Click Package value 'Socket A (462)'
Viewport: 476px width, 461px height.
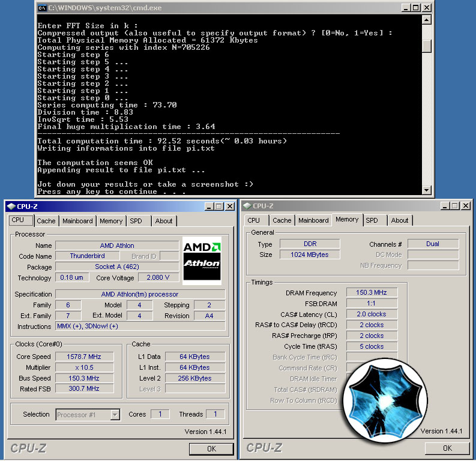117,267
